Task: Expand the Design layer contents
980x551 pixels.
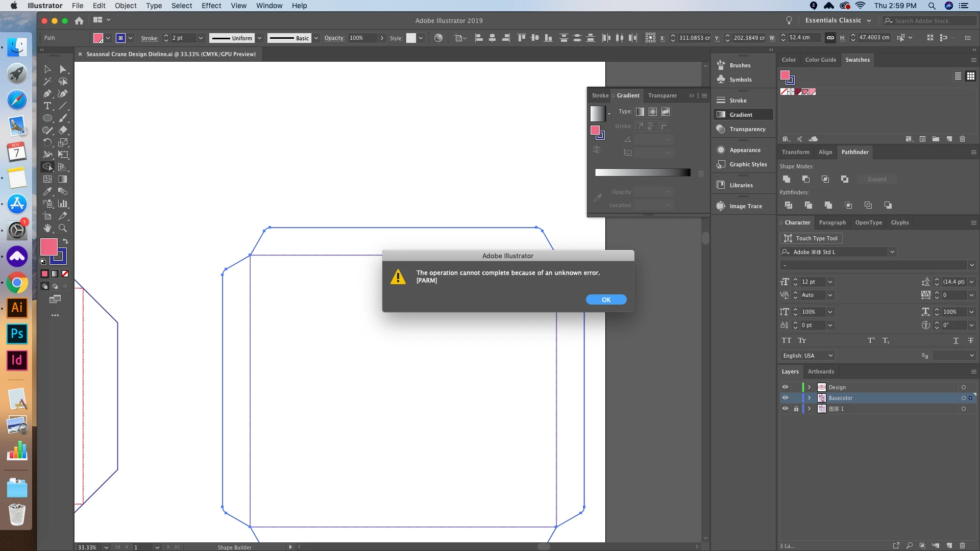Action: tap(809, 387)
